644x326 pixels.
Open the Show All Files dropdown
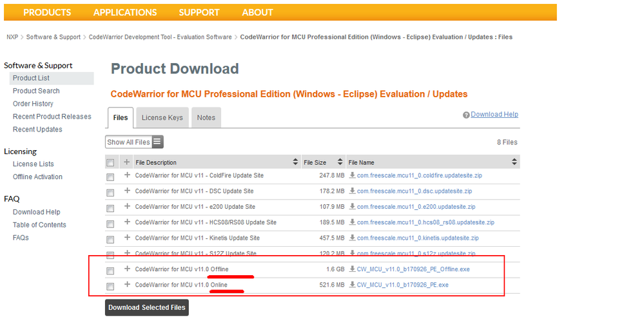tap(134, 142)
